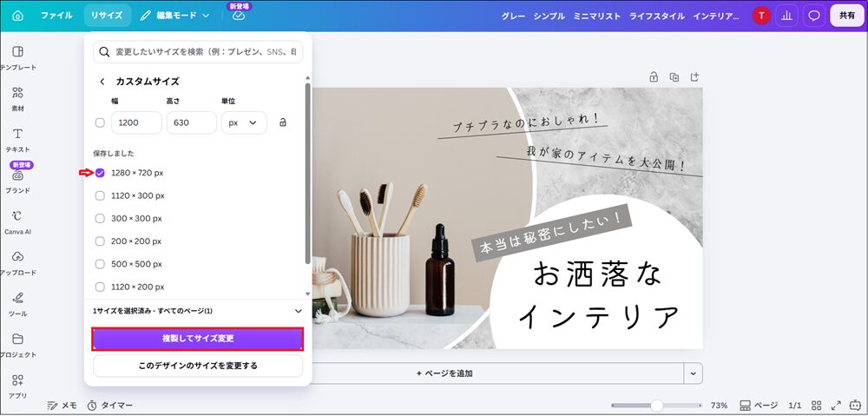Screen dimensions: 868x416
Task: Enter fullscreen presentation icon
Action: tap(837, 406)
